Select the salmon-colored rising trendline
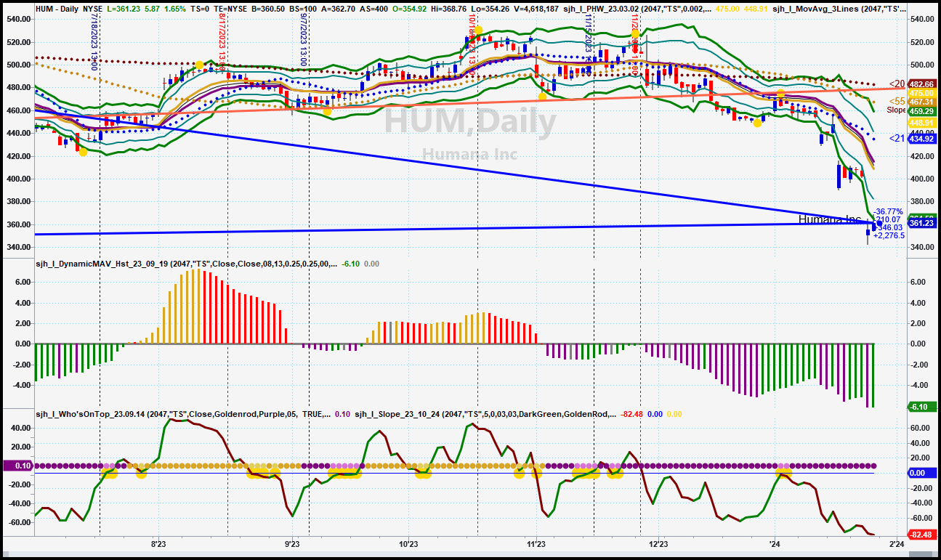Viewport: 941px width, 560px height. tap(472, 103)
